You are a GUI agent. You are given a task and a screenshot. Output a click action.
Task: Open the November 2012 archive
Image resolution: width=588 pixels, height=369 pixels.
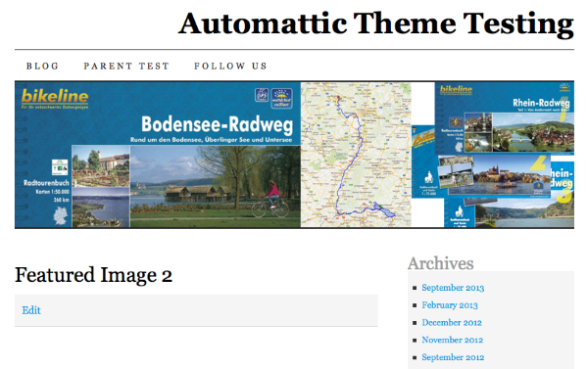(452, 340)
